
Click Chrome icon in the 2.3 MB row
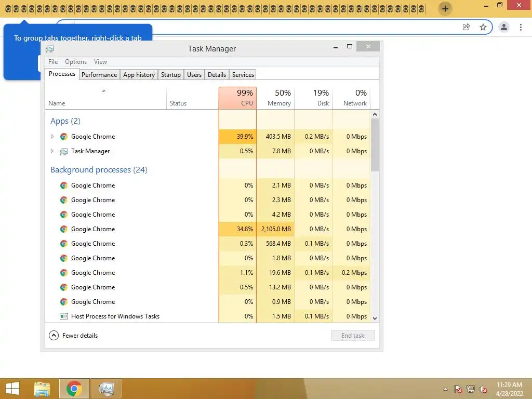[x=63, y=200]
